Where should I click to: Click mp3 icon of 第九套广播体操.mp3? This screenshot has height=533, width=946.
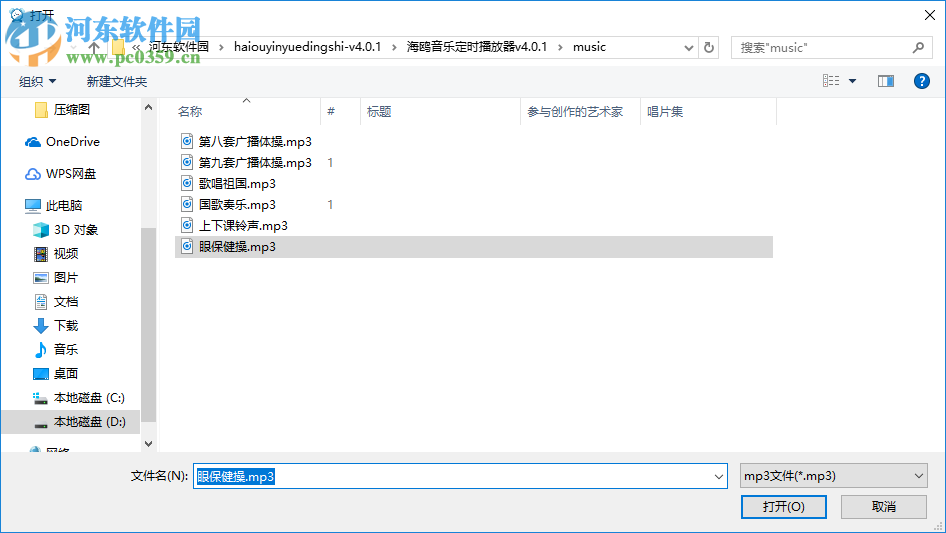coord(187,162)
